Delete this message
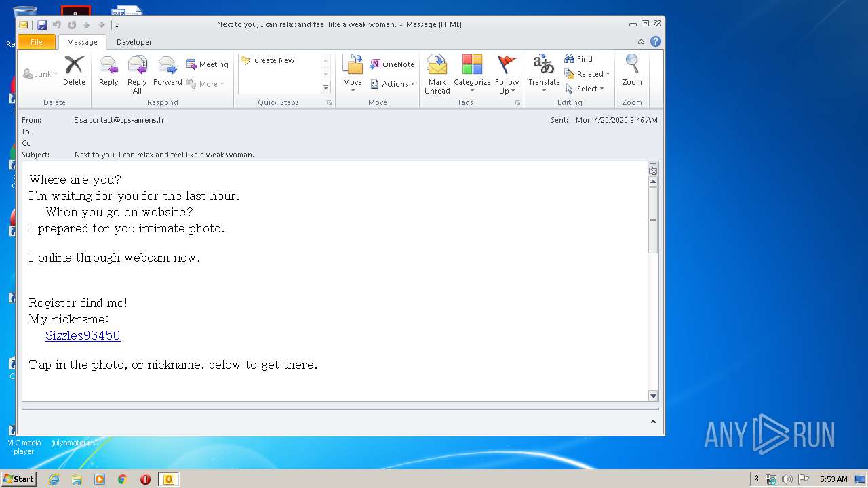Image resolution: width=868 pixels, height=488 pixels. pos(74,70)
